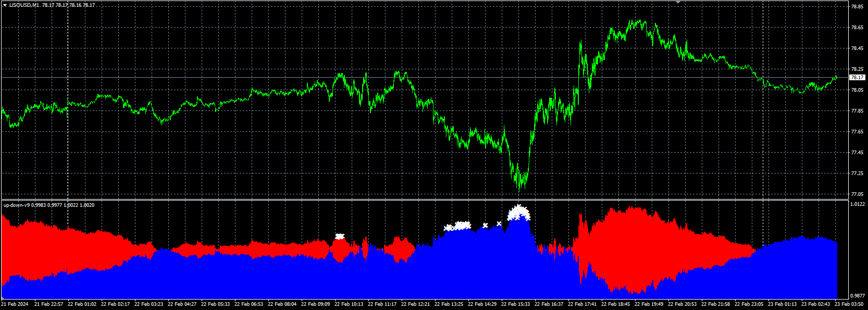Screen dimensions: 868x310
Task: Click the 77.45 price scale value
Action: [x=857, y=153]
